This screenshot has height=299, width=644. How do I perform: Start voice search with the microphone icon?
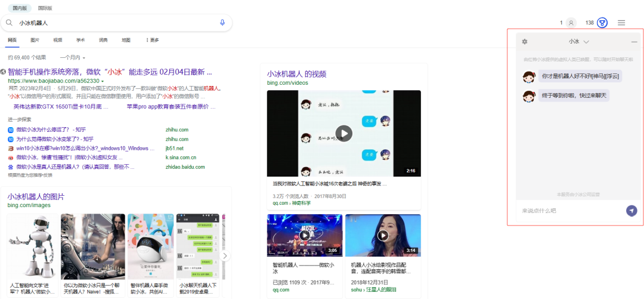coord(222,23)
